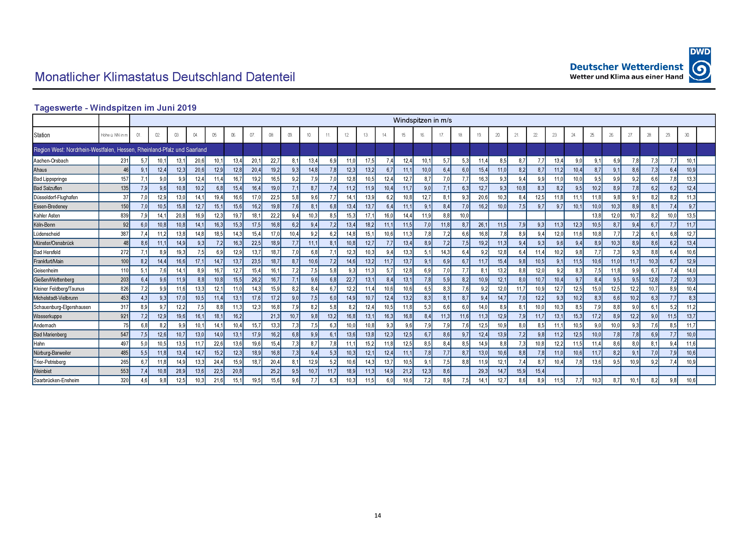This screenshot has height=535, width=756.
Task: Select the Aachen-Orsbach station name
Action: 51,161
